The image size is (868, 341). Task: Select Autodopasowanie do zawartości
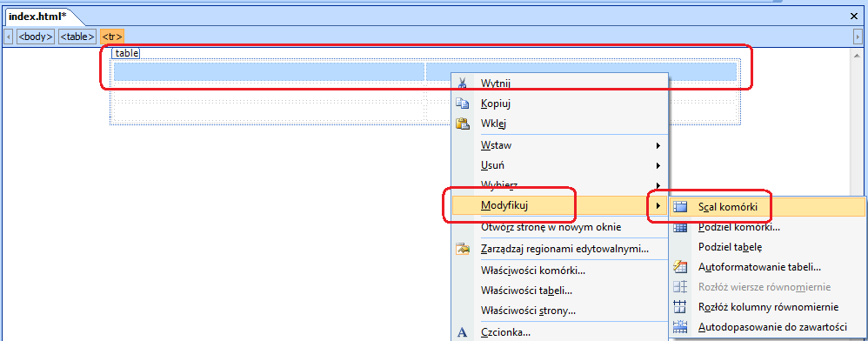click(768, 326)
